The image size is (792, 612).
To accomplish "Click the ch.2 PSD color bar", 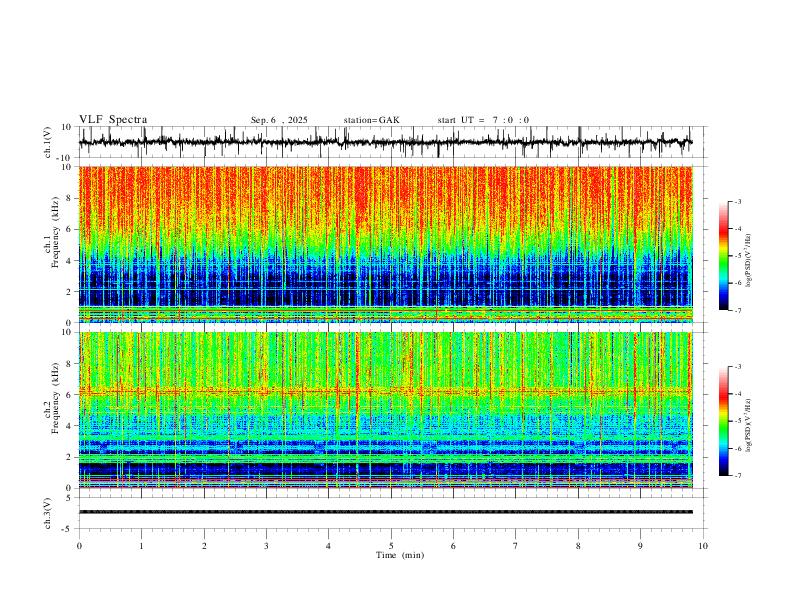I will coord(724,421).
